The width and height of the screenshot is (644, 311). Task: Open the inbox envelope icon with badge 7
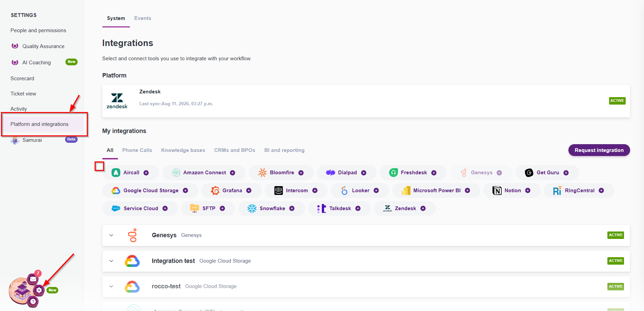click(x=33, y=279)
